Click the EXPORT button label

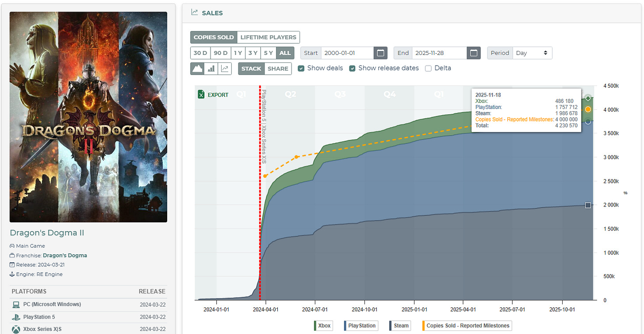pyautogui.click(x=218, y=95)
